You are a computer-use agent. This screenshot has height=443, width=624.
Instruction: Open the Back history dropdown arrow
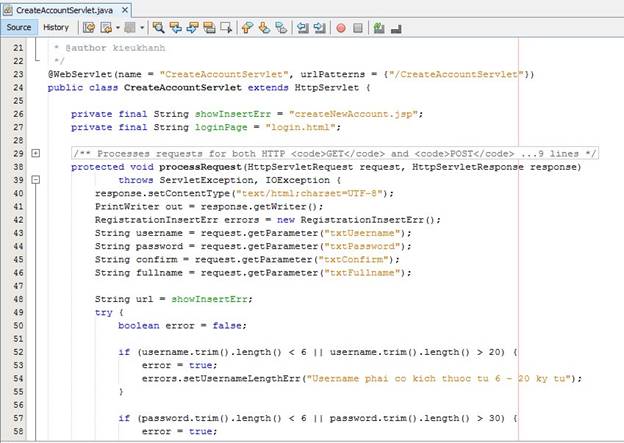pos(118,28)
